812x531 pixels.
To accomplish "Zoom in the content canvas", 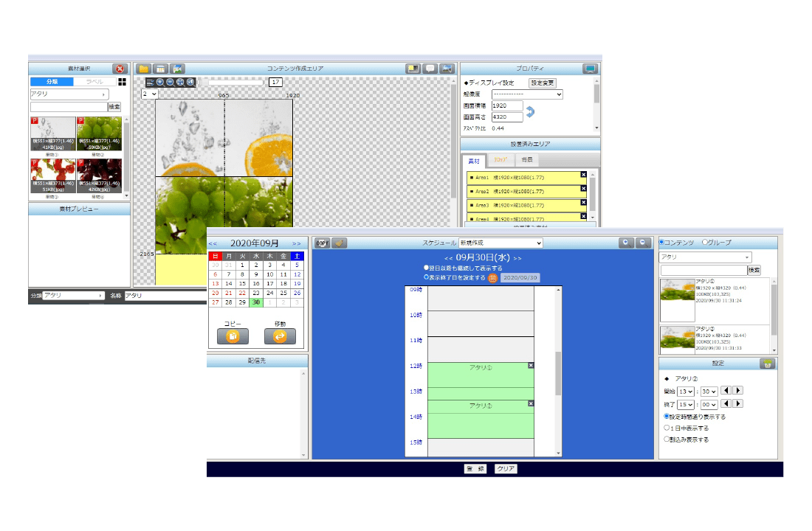I will click(160, 83).
